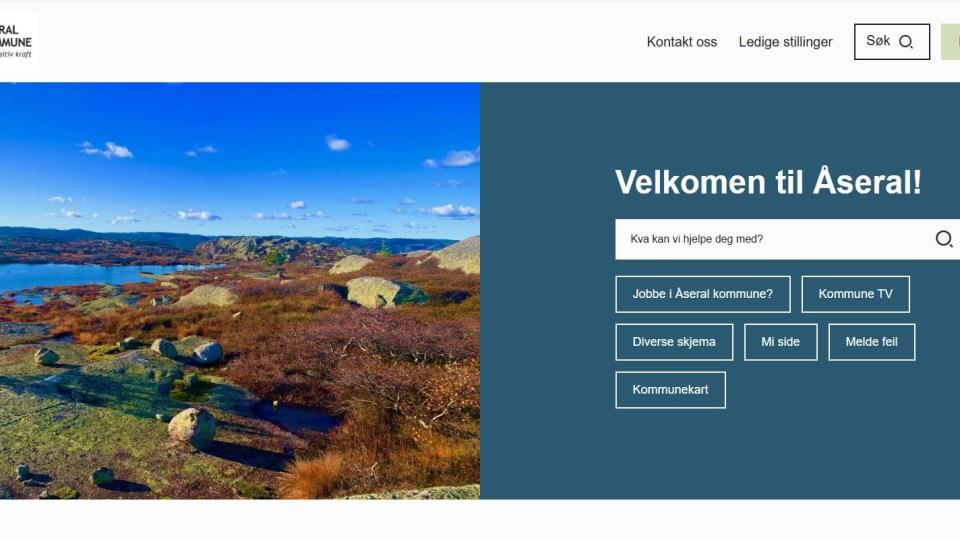Viewport: 960px width, 540px height.
Task: Click the green button at the header's right edge
Action: tap(951, 42)
